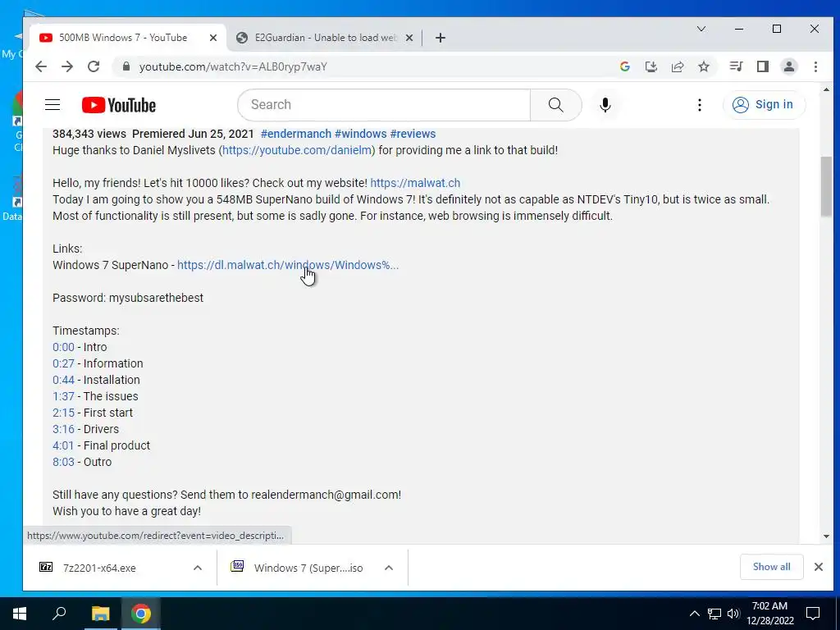Share this page via address bar icon
This screenshot has width=840, height=630.
coord(677,66)
